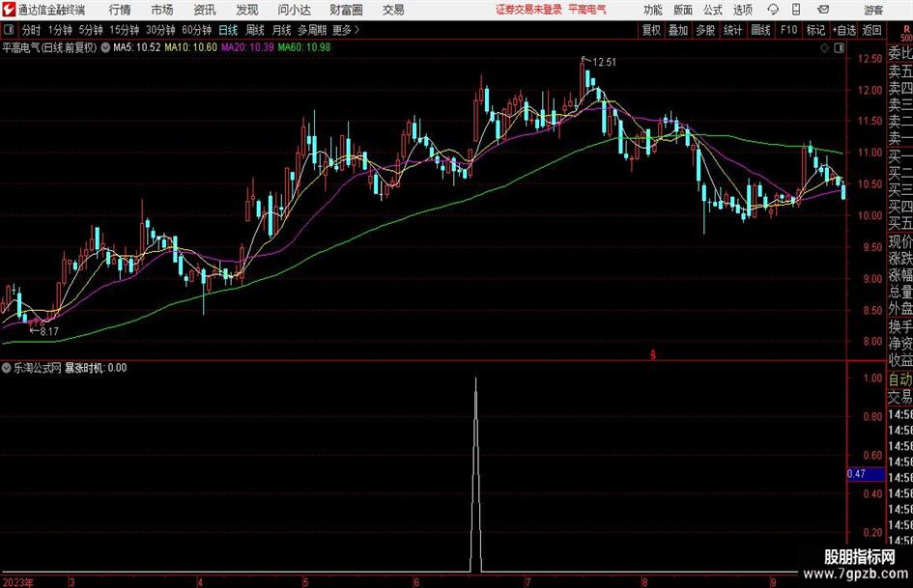
Task: Click the 标记 mark button
Action: 815,30
